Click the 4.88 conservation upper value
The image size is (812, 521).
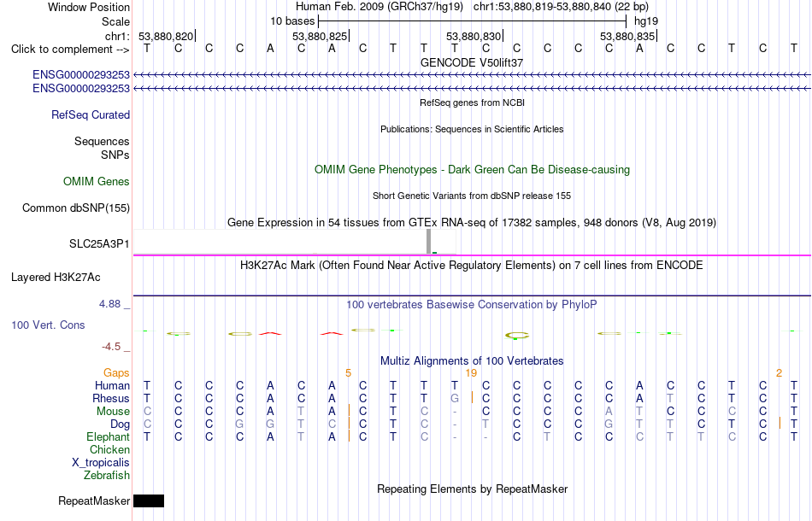(x=109, y=304)
